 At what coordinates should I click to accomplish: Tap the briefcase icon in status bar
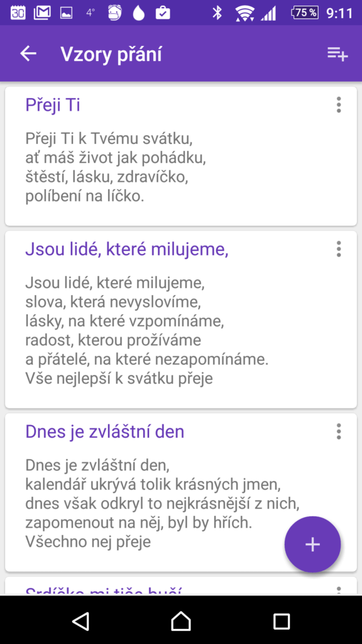(x=163, y=13)
